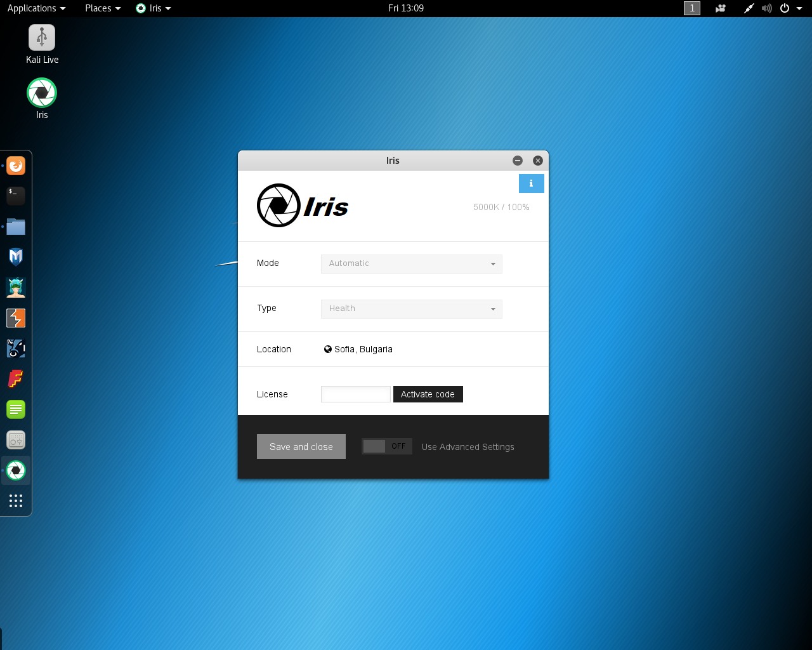Image resolution: width=812 pixels, height=650 pixels.
Task: Click the Location label
Action: pyautogui.click(x=274, y=349)
